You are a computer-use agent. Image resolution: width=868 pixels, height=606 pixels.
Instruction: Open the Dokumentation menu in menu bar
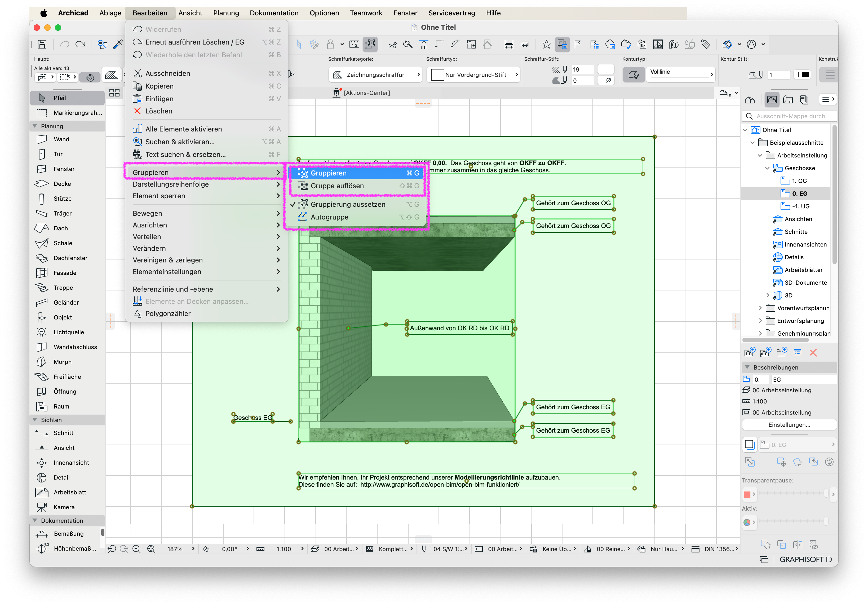274,13
